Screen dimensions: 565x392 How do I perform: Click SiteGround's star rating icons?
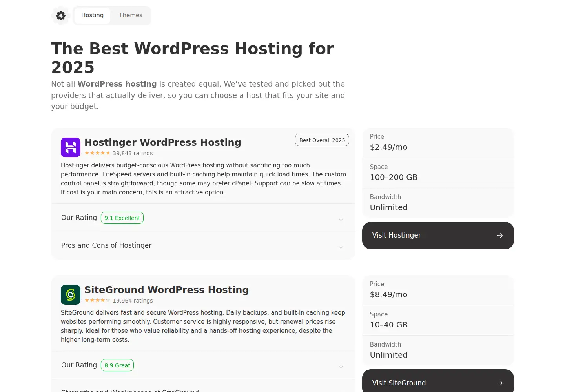coord(97,301)
